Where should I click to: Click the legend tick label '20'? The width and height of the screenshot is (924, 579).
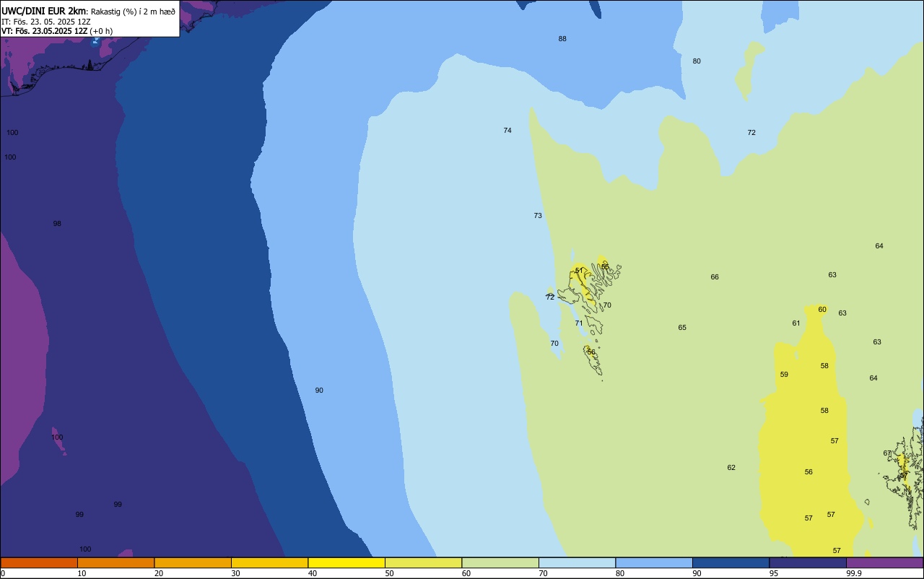pos(159,573)
